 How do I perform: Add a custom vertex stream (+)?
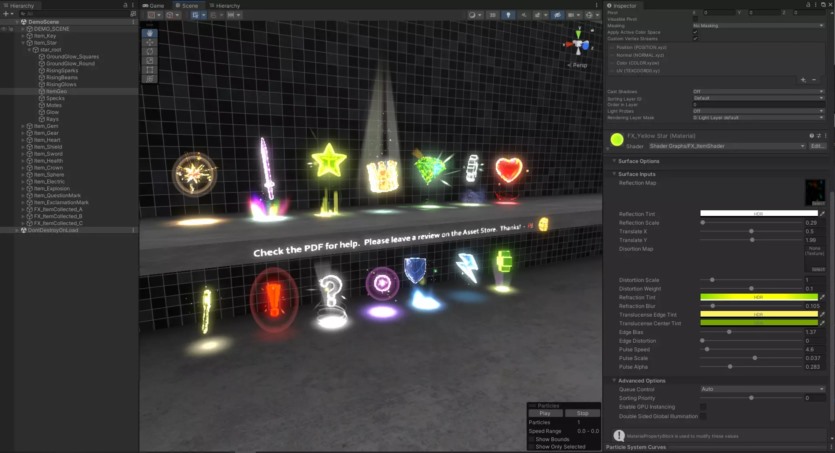pyautogui.click(x=803, y=80)
